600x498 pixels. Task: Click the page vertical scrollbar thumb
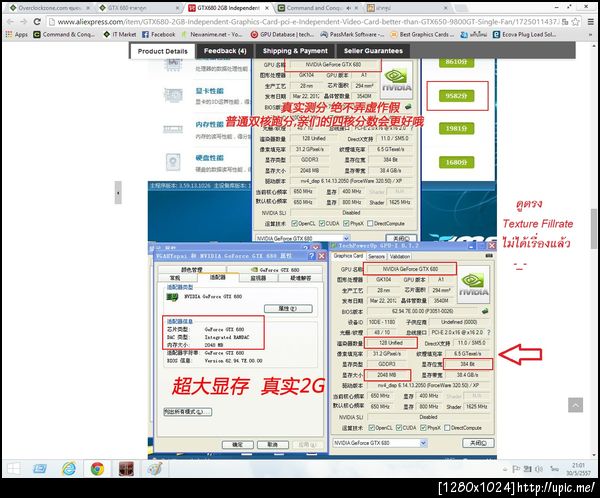tap(593, 229)
